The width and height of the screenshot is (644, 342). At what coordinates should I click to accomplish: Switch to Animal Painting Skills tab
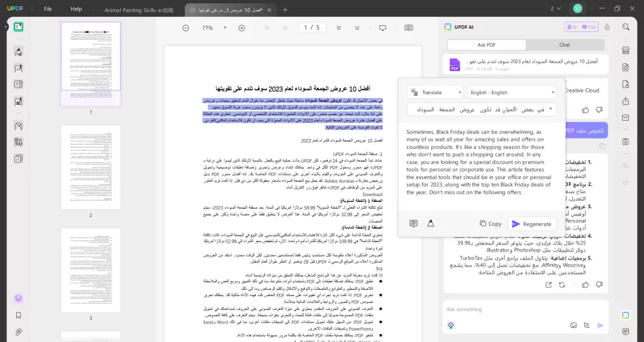click(139, 10)
